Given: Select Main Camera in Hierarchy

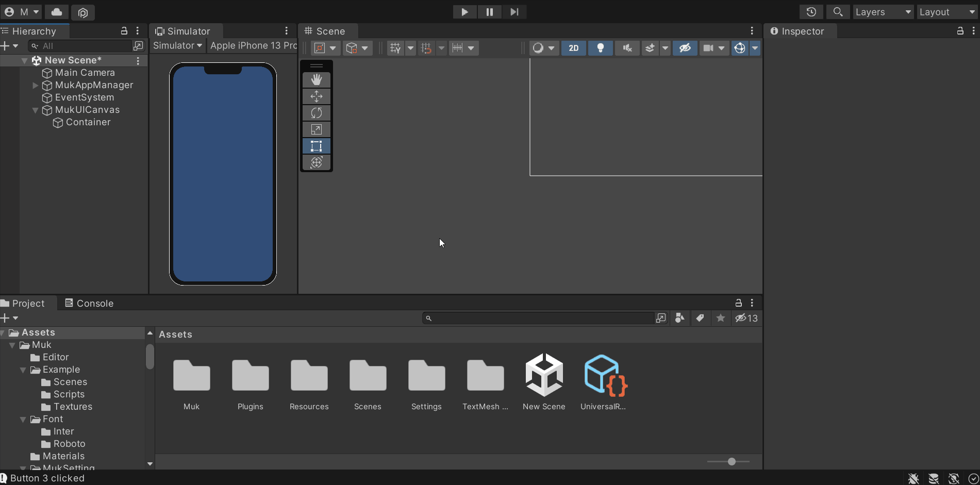Looking at the screenshot, I should (x=85, y=73).
